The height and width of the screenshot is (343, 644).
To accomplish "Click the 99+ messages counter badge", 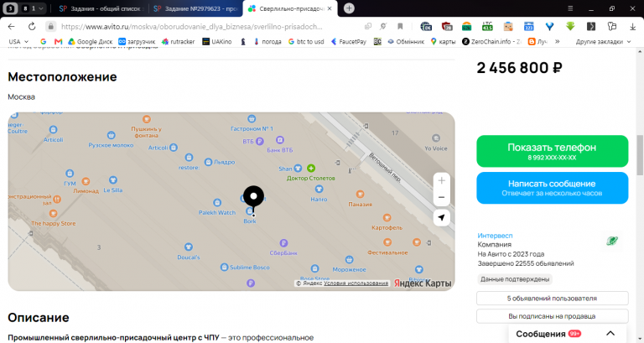I will 574,334.
